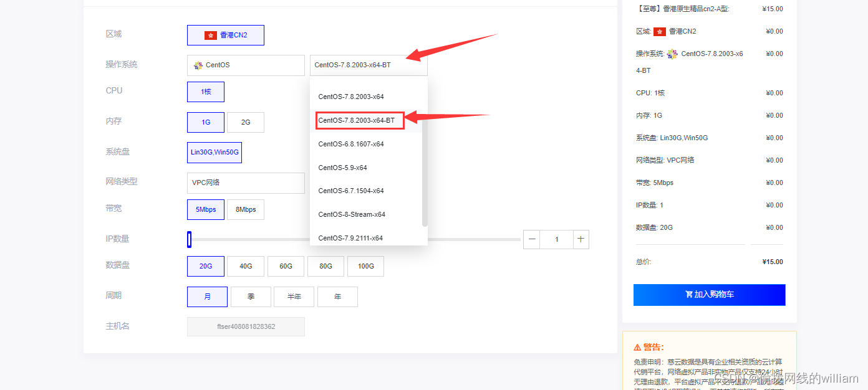Select 2G memory option

[x=246, y=122]
